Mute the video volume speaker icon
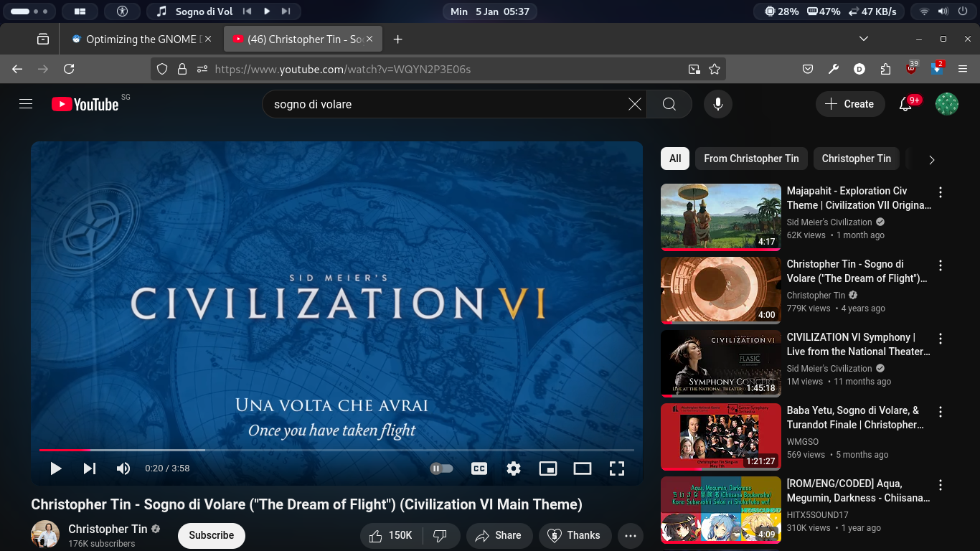This screenshot has width=980, height=551. tap(123, 468)
